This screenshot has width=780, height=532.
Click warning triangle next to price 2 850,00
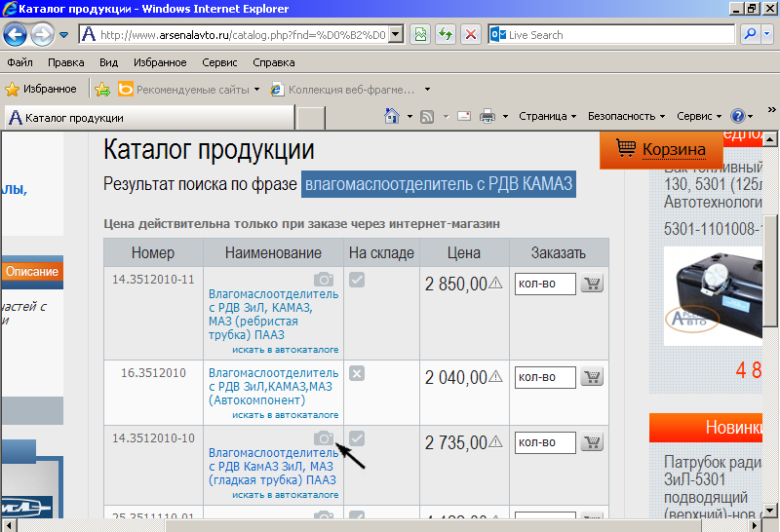tap(495, 283)
